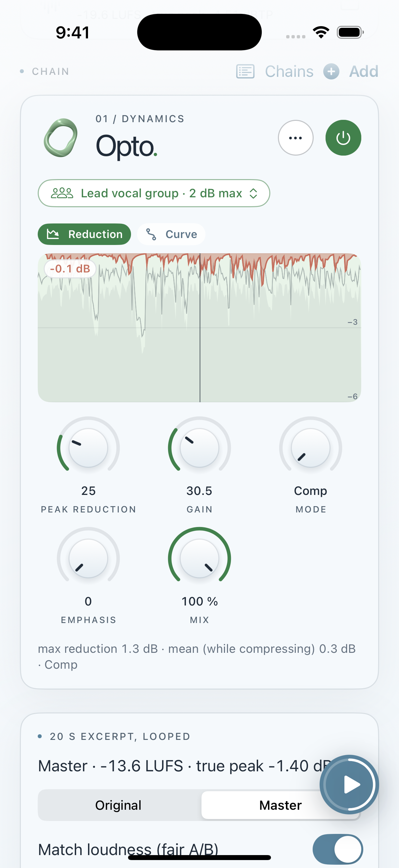This screenshot has width=399, height=868.
Task: Adjust the Mix knob
Action: [x=199, y=558]
